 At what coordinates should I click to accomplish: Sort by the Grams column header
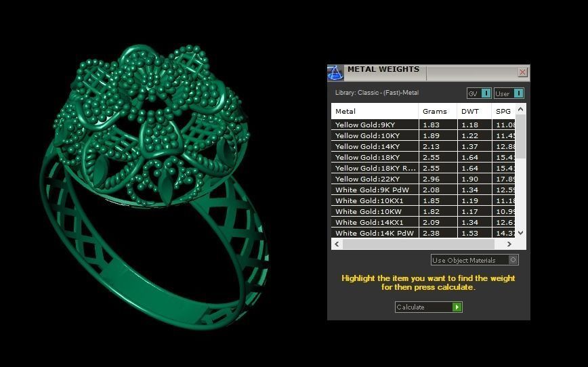[438, 111]
